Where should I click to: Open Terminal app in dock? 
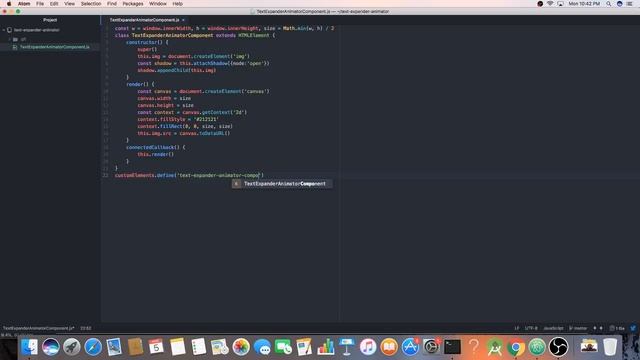click(x=452, y=347)
